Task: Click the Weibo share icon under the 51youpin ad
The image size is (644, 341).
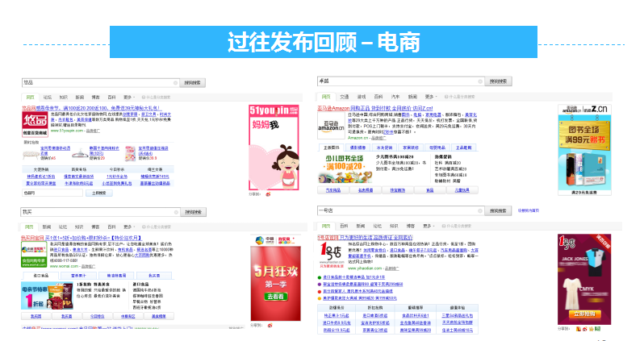Action: (x=268, y=194)
